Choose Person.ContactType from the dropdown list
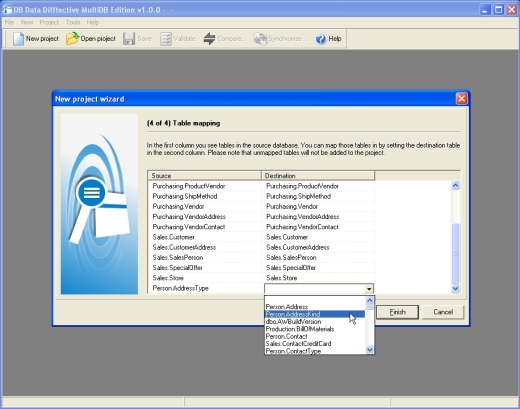This screenshot has height=409, width=520. click(315, 351)
